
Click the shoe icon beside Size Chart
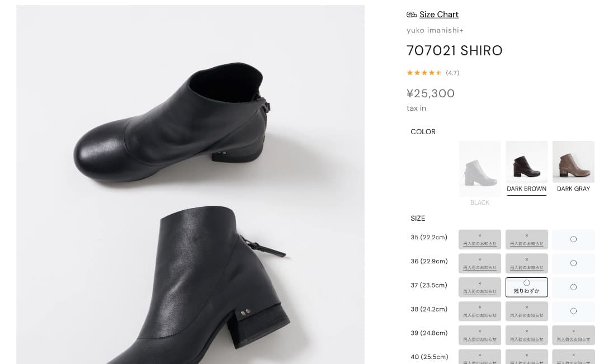point(412,15)
